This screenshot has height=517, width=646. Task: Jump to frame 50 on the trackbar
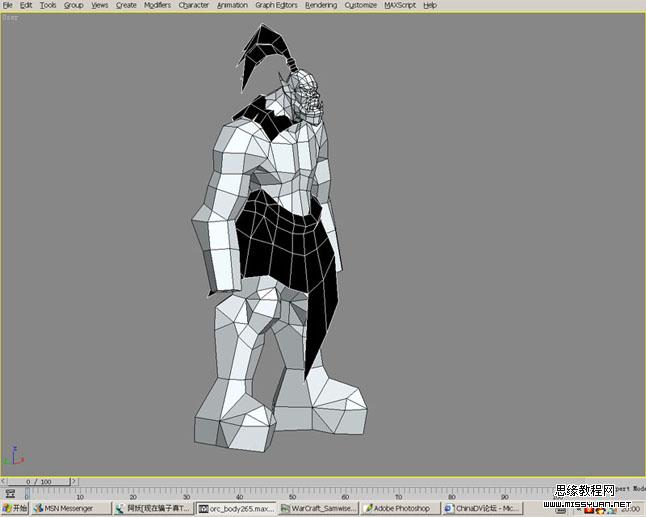(x=293, y=496)
